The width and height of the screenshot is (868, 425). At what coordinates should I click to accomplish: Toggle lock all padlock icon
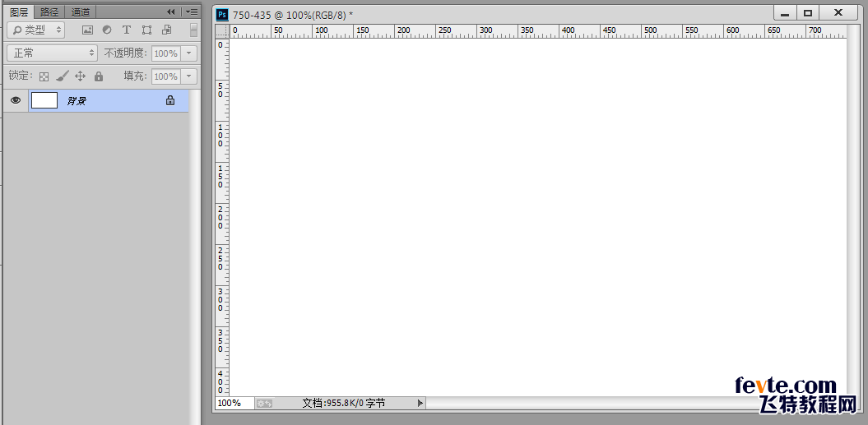point(99,76)
